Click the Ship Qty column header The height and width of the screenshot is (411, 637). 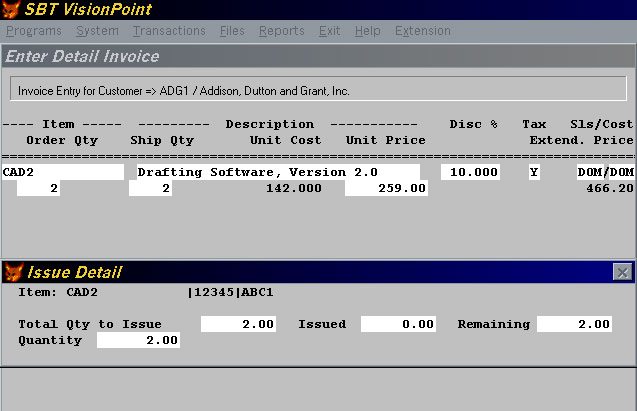(162, 141)
